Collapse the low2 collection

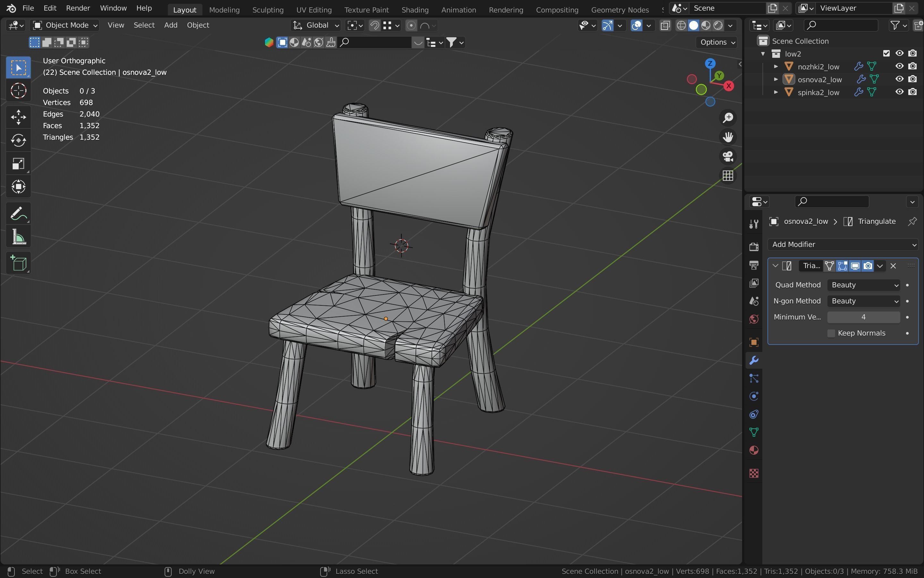coord(763,54)
